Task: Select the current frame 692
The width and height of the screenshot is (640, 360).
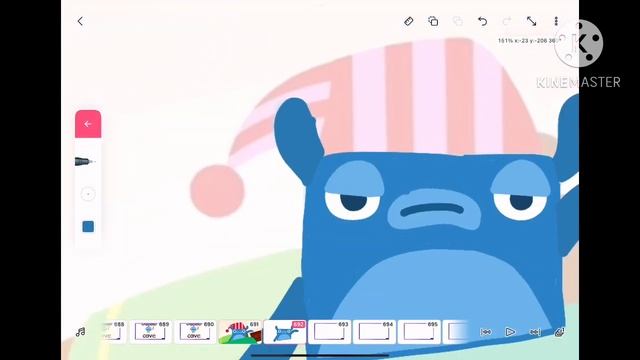Action: (285, 331)
